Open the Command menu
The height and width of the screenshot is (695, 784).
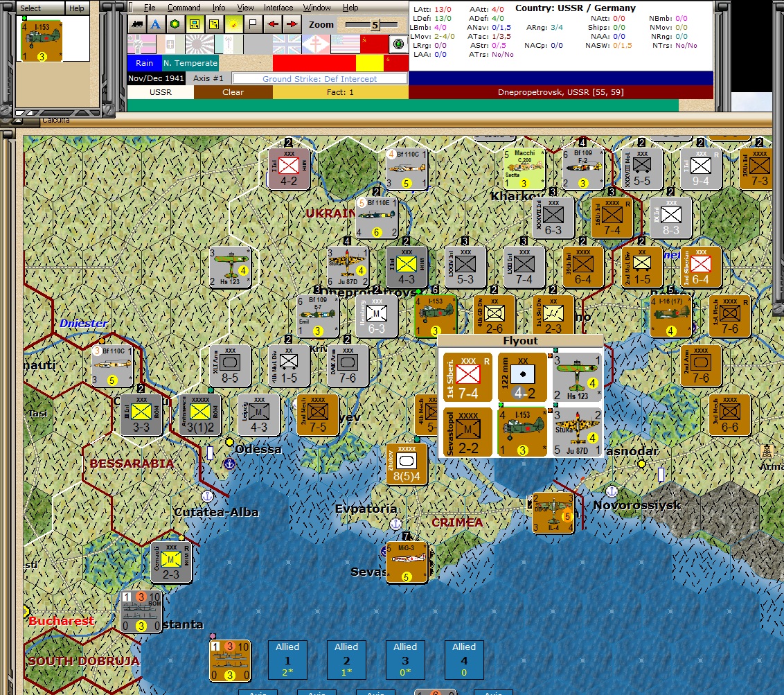point(184,8)
